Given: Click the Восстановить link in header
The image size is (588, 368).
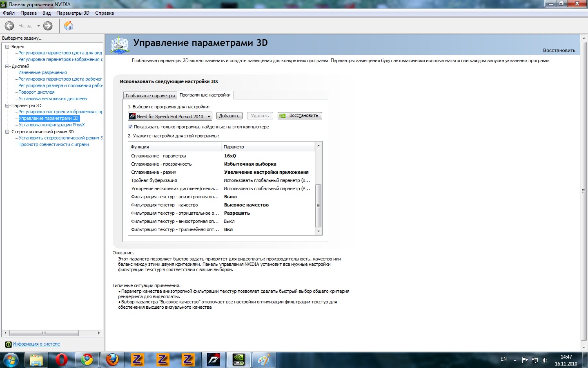Looking at the screenshot, I should click(559, 50).
